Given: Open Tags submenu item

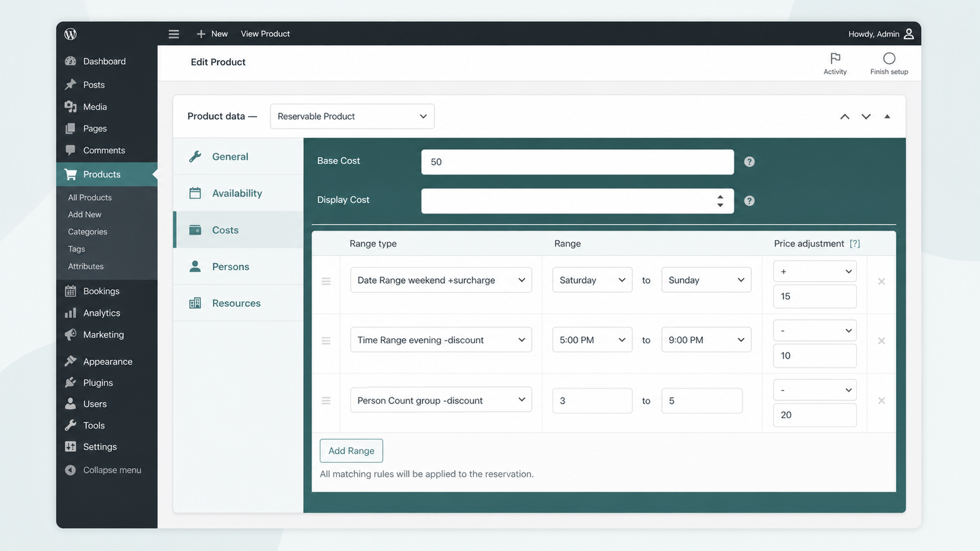Looking at the screenshot, I should 77,249.
